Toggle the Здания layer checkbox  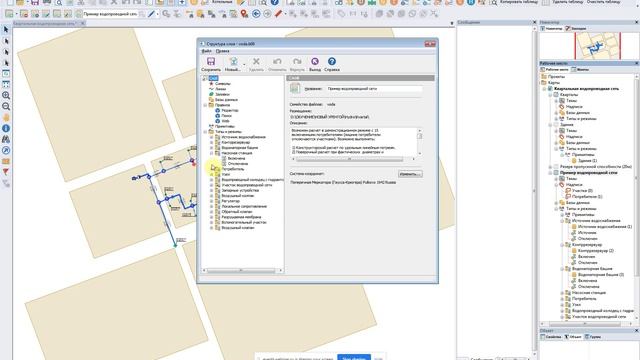(x=556, y=125)
